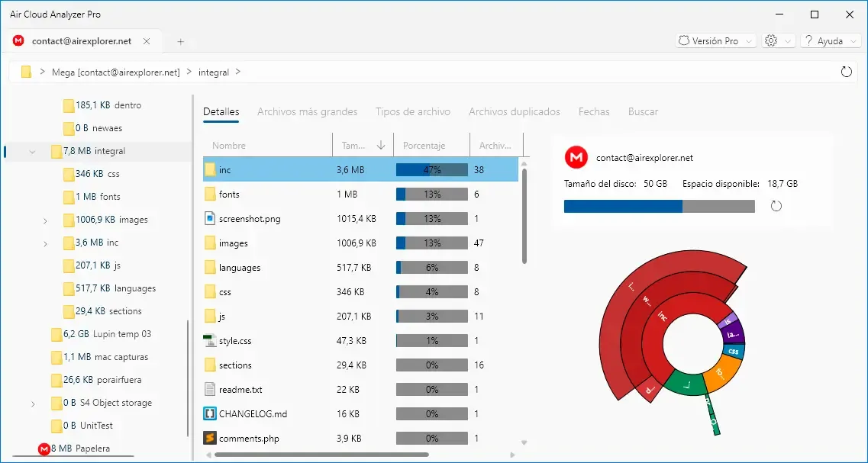This screenshot has height=463, width=868.
Task: Select the js folder in tree
Action: (x=92, y=265)
